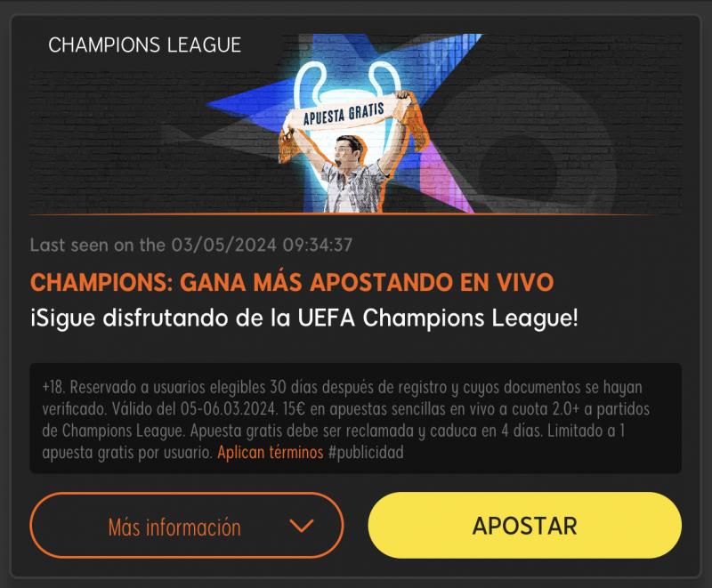712x588 pixels.
Task: Open the Aplican términos link
Action: click(271, 453)
